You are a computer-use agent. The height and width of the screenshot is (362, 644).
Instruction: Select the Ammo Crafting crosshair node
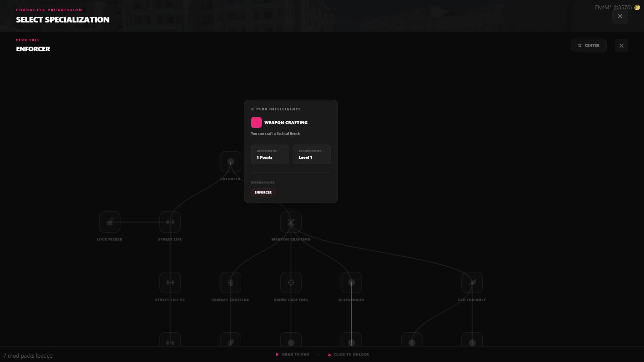tap(291, 282)
